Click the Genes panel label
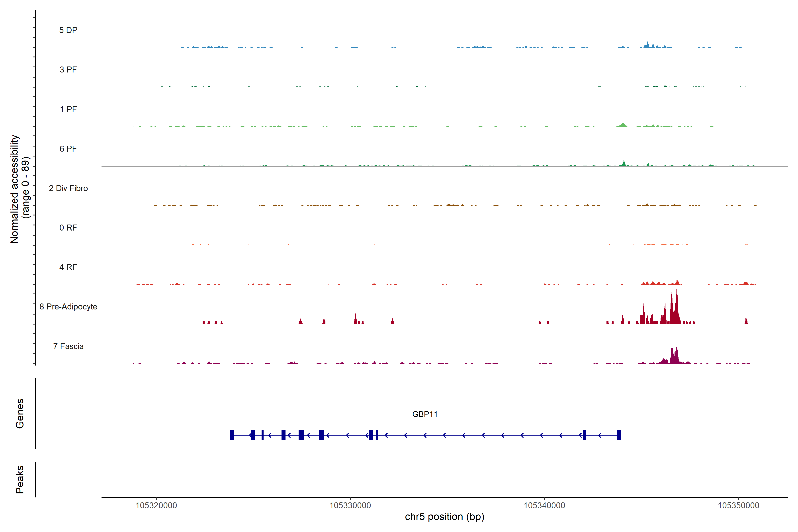The height and width of the screenshot is (532, 798). [20, 413]
